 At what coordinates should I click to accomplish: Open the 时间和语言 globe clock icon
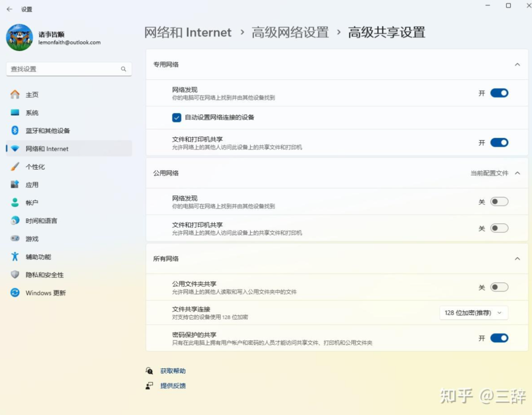[15, 221]
